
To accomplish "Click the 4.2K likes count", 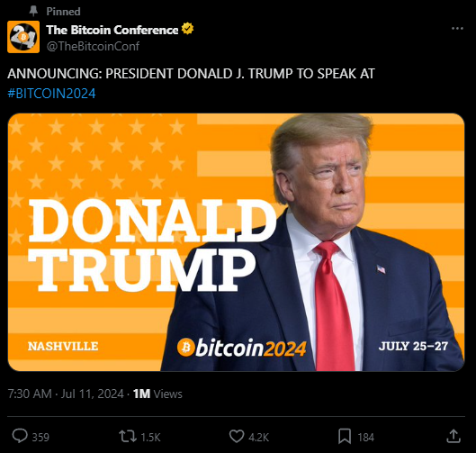I will point(258,437).
